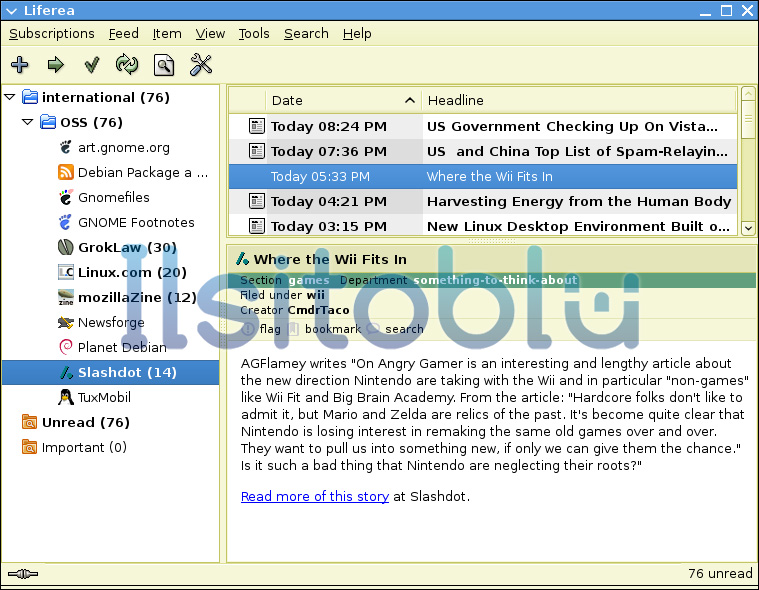Click the Where the Wii Fits In article title

(x=330, y=259)
